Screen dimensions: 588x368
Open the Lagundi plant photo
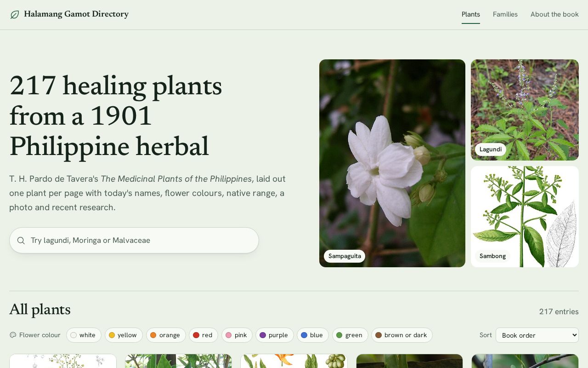coord(525,110)
